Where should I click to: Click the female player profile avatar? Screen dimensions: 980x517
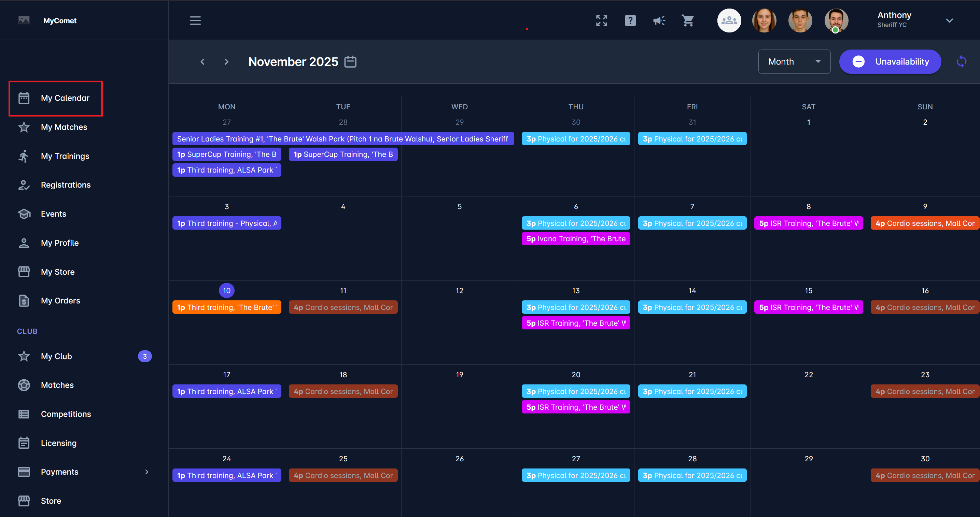tap(764, 21)
